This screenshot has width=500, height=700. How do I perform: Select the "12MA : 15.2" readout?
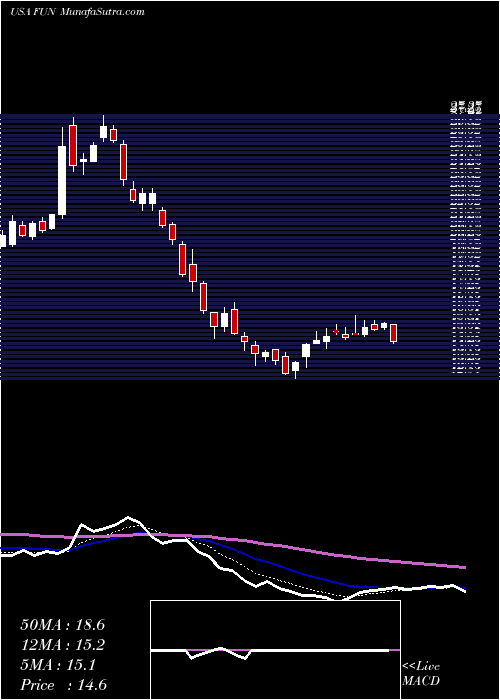[x=62, y=645]
